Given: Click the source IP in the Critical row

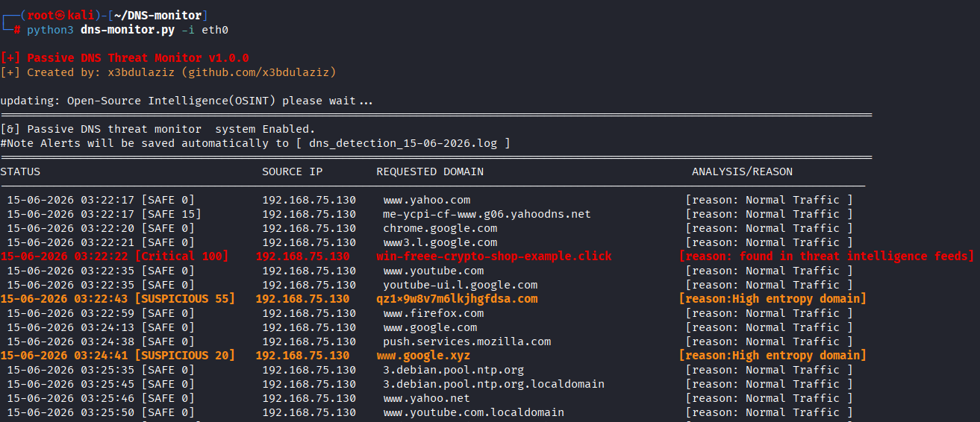Looking at the screenshot, I should 302,256.
